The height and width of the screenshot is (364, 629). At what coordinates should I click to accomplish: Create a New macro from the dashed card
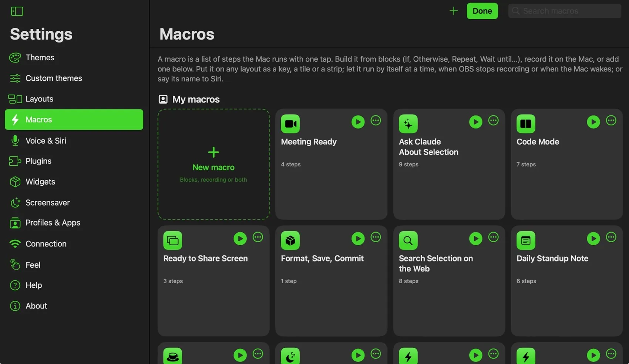(x=213, y=164)
